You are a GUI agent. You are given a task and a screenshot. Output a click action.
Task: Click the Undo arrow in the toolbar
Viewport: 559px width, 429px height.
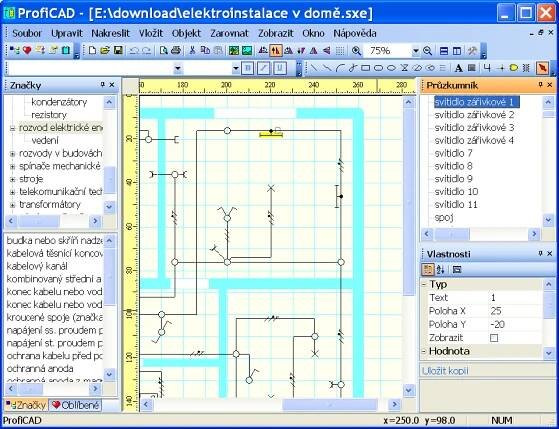134,51
